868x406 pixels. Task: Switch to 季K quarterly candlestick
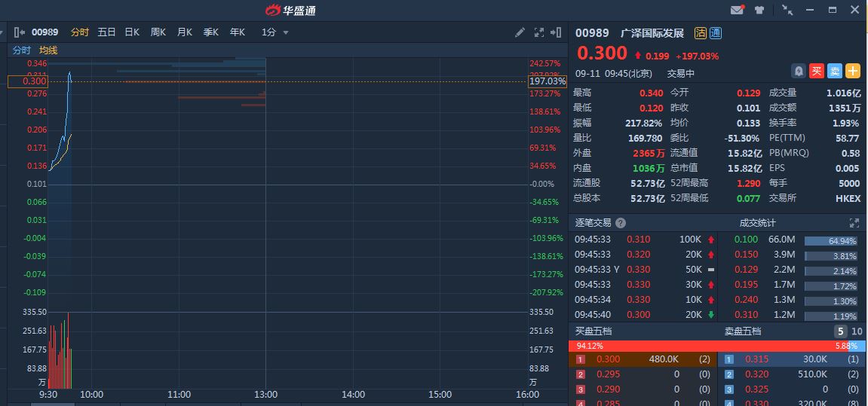click(x=211, y=32)
